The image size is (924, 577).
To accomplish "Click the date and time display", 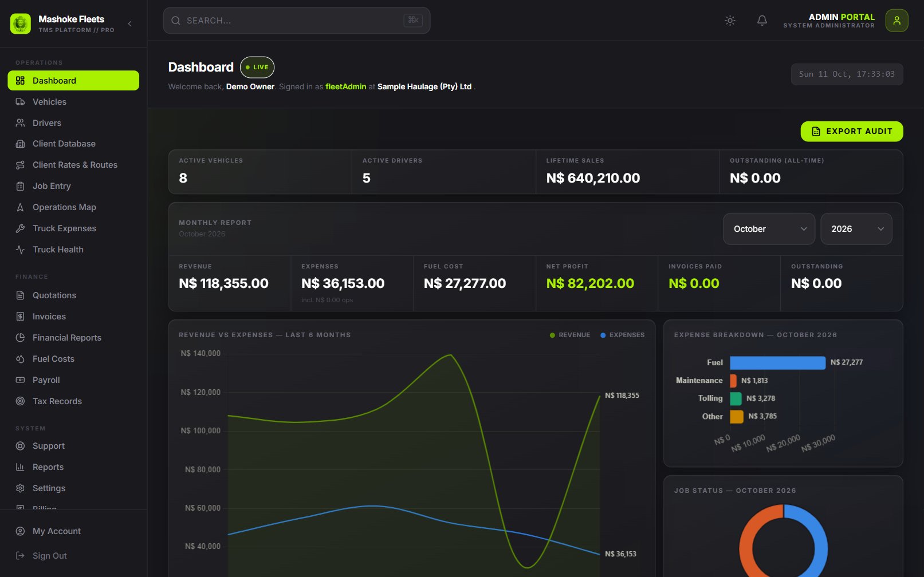I will tap(847, 74).
